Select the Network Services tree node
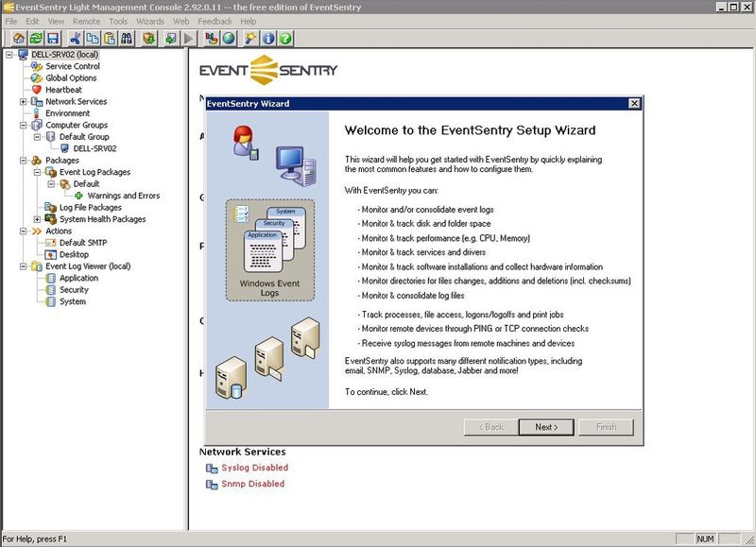Image resolution: width=756 pixels, height=547 pixels. [x=76, y=101]
